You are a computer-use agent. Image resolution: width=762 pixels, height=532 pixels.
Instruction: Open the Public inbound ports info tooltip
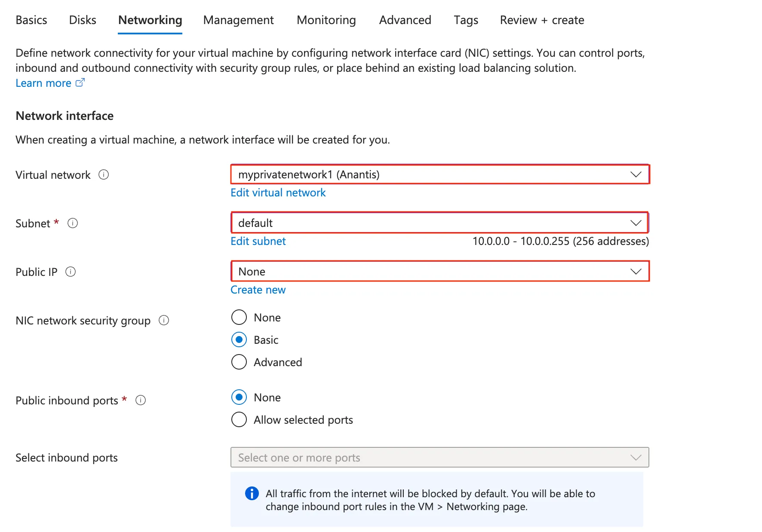point(141,400)
